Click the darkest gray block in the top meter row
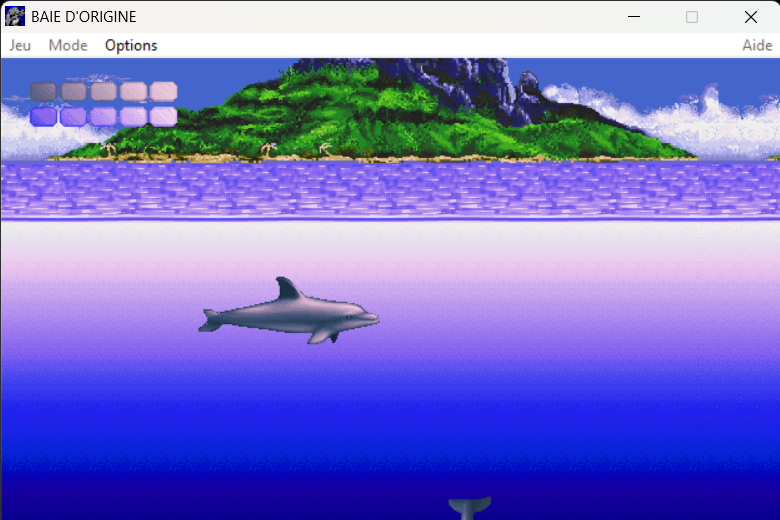780x520 pixels. pos(43,91)
